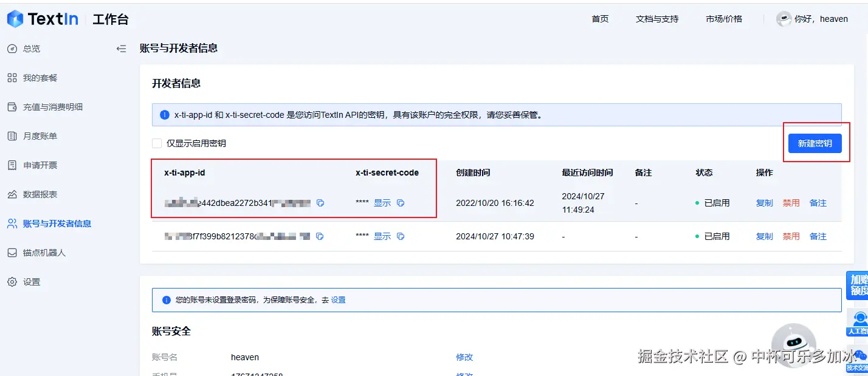Click the TextIn logo
This screenshot has width=868, height=376.
coord(43,19)
